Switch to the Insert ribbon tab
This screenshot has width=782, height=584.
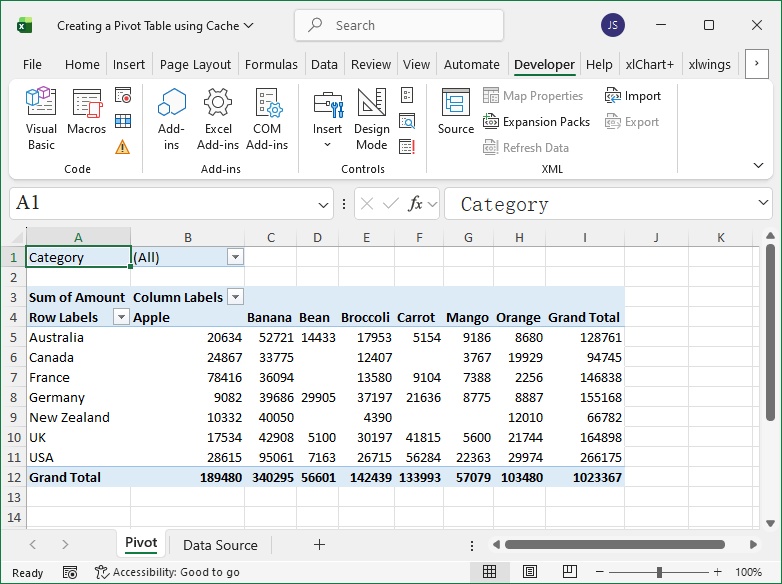(129, 64)
